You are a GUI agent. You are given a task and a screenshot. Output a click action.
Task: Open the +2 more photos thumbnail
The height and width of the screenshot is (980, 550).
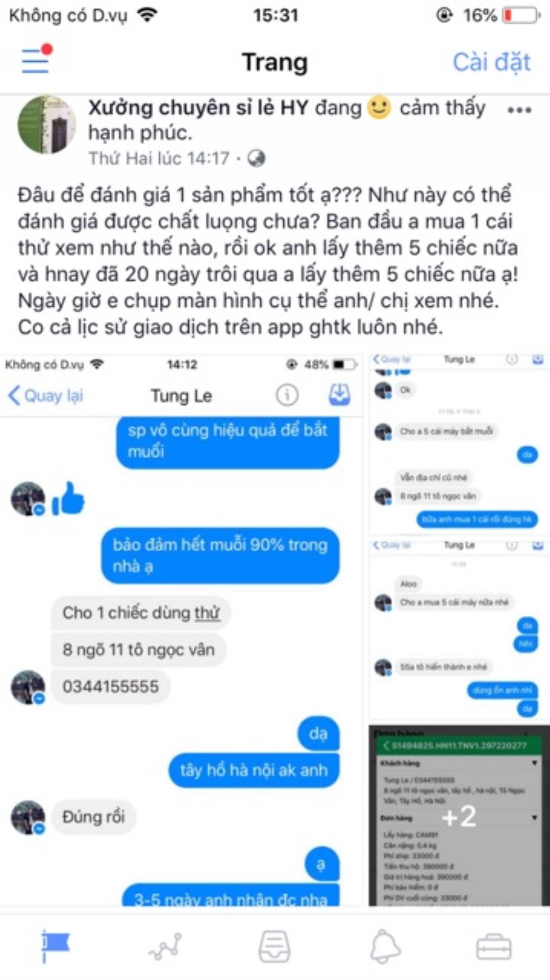tap(459, 815)
